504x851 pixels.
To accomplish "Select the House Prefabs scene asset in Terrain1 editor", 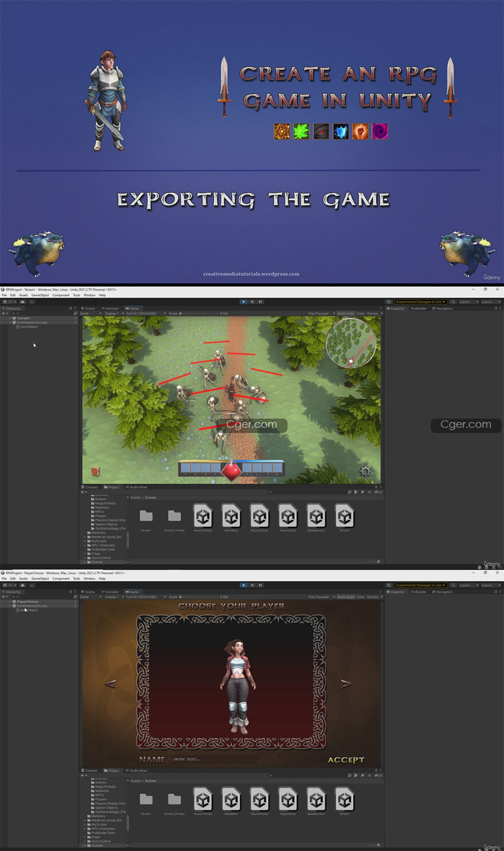I will pos(203,517).
